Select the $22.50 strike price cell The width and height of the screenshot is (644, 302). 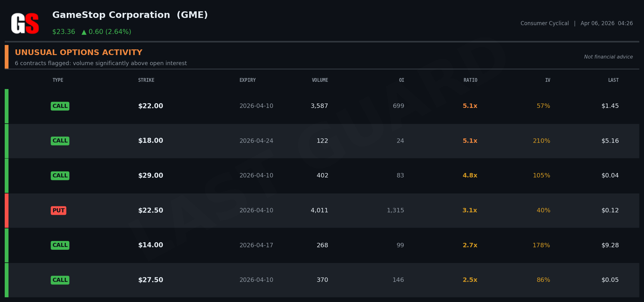(x=150, y=210)
